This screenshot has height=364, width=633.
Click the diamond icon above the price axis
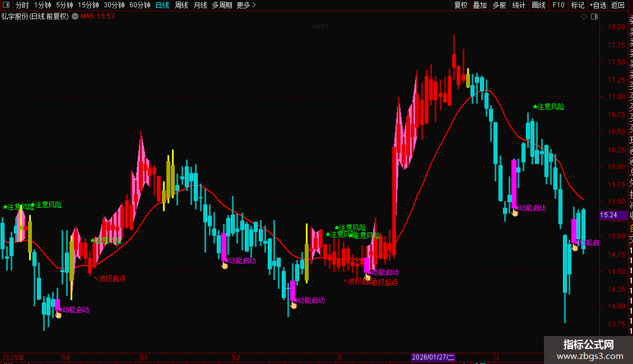584,17
